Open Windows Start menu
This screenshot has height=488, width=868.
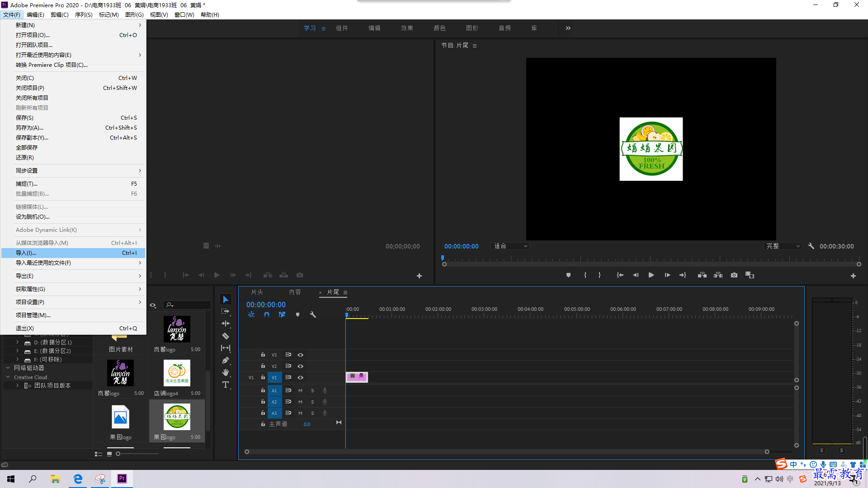[x=11, y=479]
